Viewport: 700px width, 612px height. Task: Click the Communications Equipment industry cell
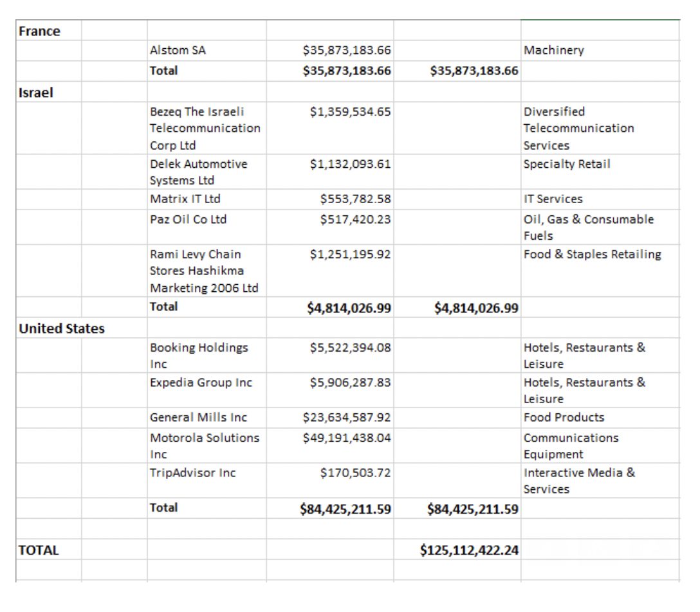[571, 446]
